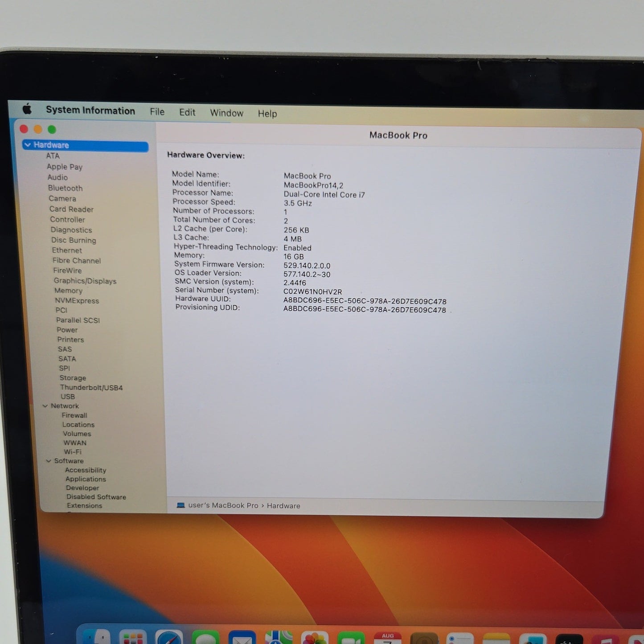Open the System Information menu
The width and height of the screenshot is (644, 644).
[90, 111]
